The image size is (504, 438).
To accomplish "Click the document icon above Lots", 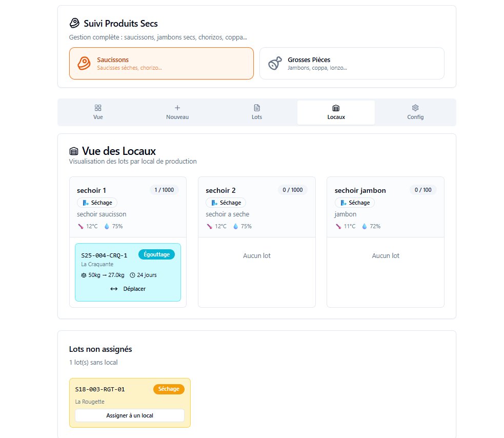I will point(257,108).
